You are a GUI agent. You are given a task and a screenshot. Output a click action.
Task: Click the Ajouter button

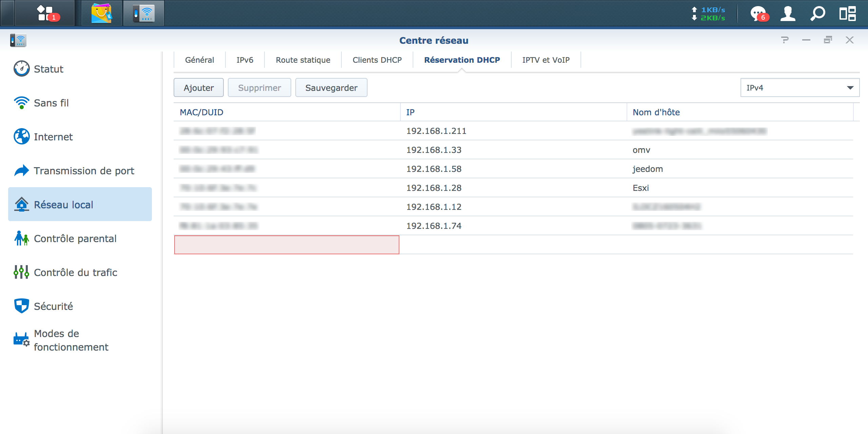click(199, 87)
